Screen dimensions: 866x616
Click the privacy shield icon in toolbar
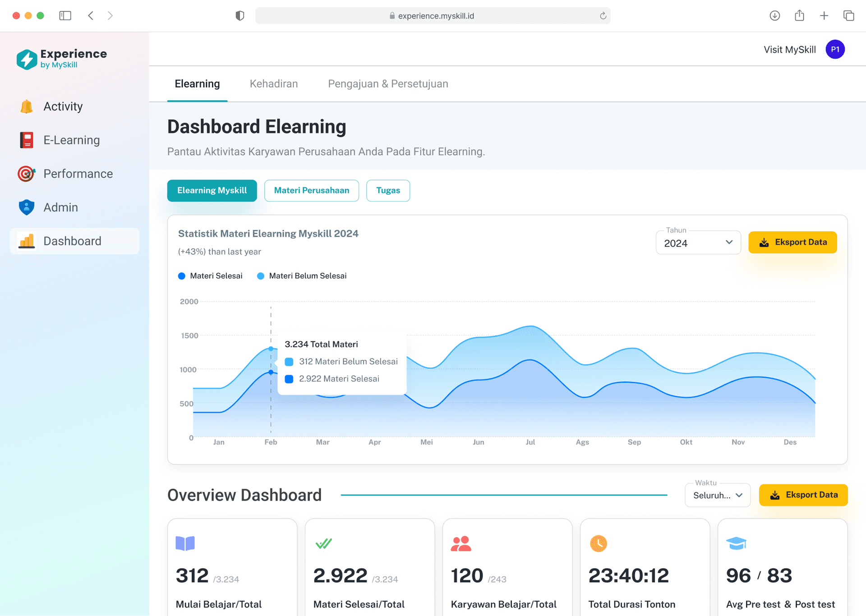[240, 16]
